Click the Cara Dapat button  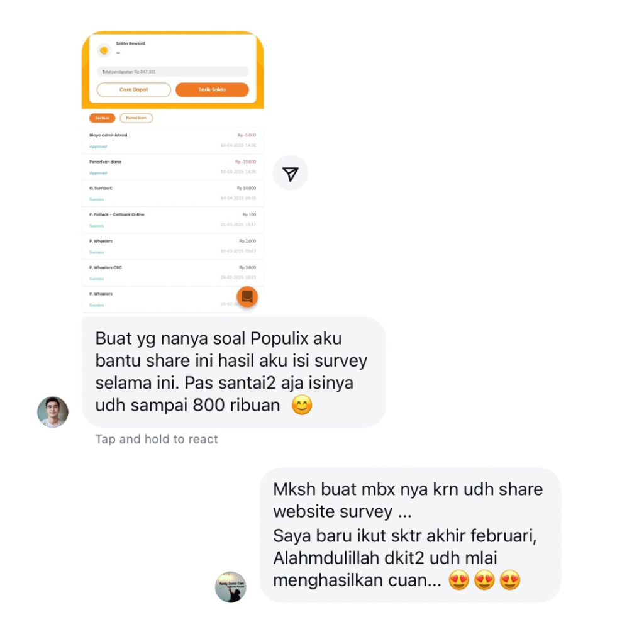pyautogui.click(x=134, y=89)
